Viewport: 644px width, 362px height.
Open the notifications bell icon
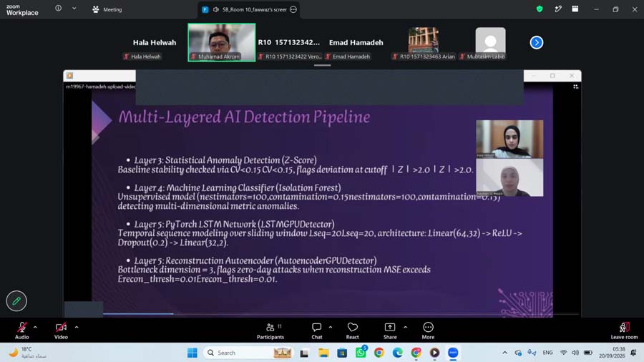coord(633,353)
